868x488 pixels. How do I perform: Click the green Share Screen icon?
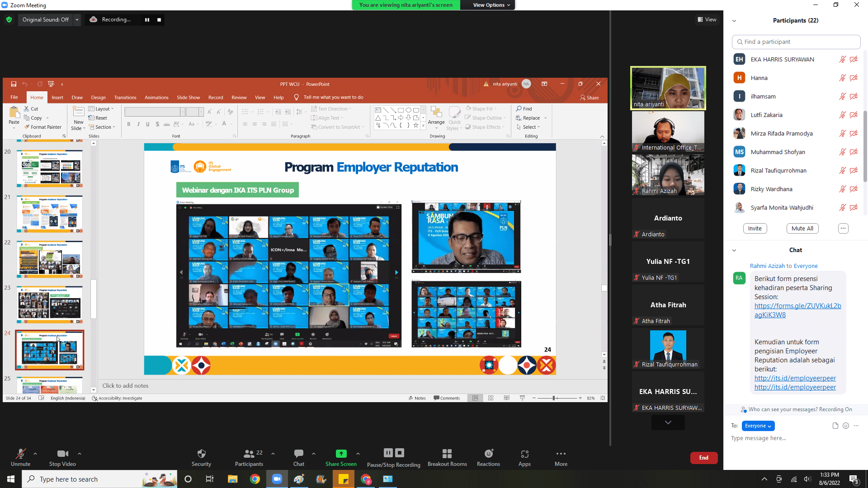341,454
